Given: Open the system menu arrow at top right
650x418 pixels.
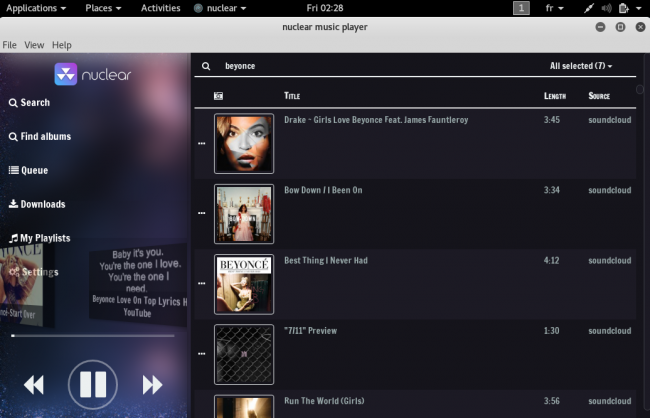Looking at the screenshot, I should pos(638,8).
